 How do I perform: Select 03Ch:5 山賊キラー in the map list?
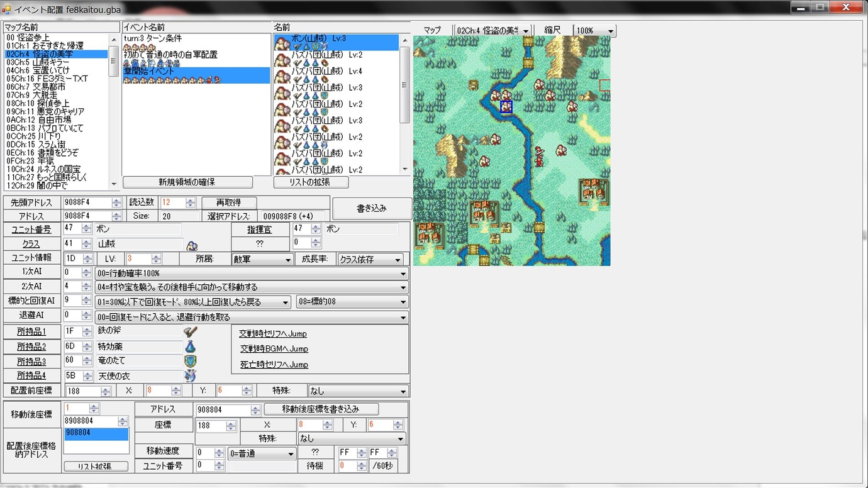pyautogui.click(x=44, y=62)
